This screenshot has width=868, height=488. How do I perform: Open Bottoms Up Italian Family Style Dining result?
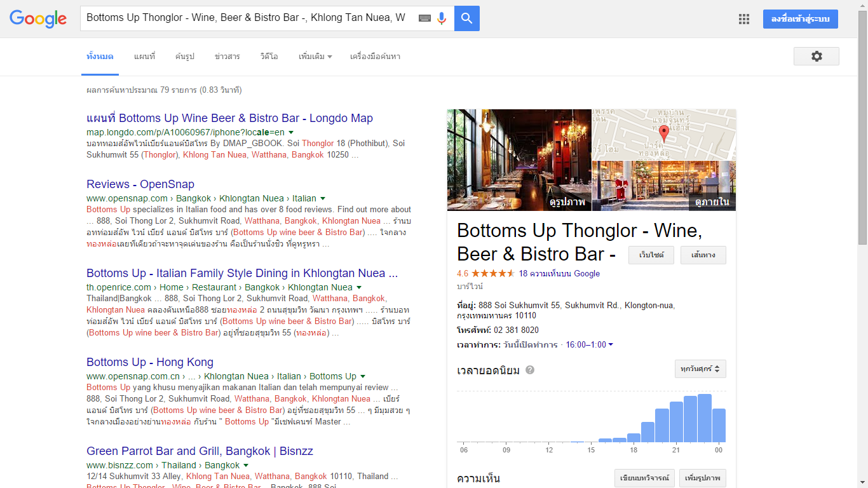coord(242,273)
